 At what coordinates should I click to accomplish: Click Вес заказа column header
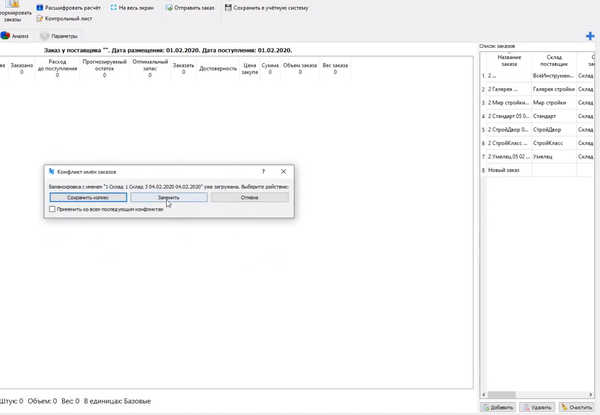[335, 68]
